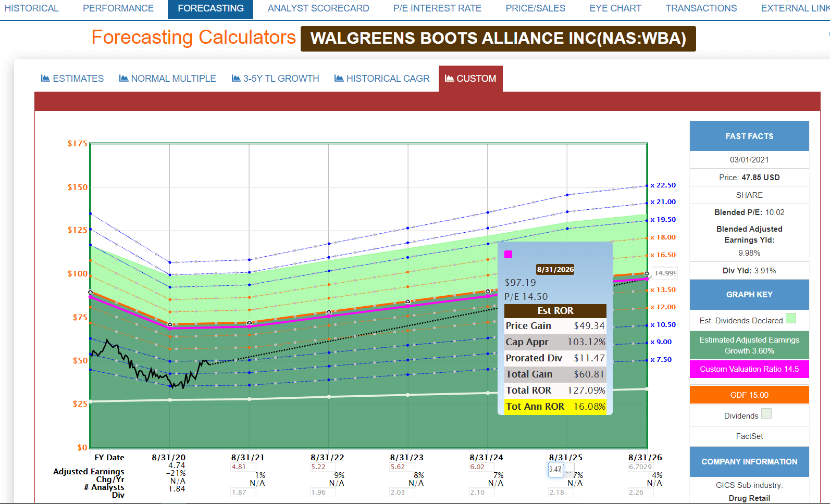Open the EYE CHART tab
This screenshot has width=830, height=504.
615,8
